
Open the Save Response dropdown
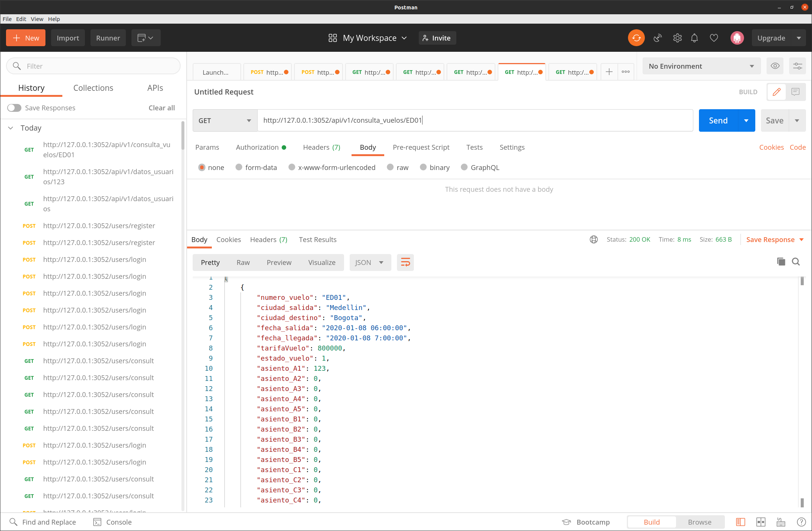pyautogui.click(x=775, y=239)
